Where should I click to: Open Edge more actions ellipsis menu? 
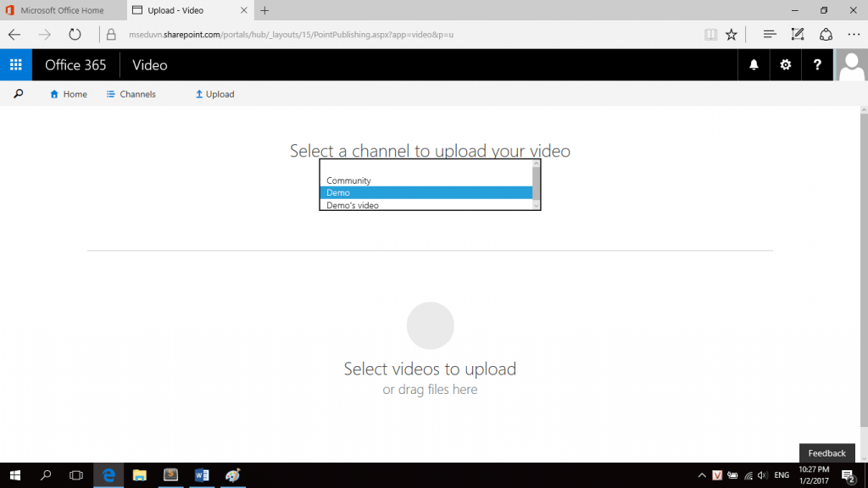[854, 34]
